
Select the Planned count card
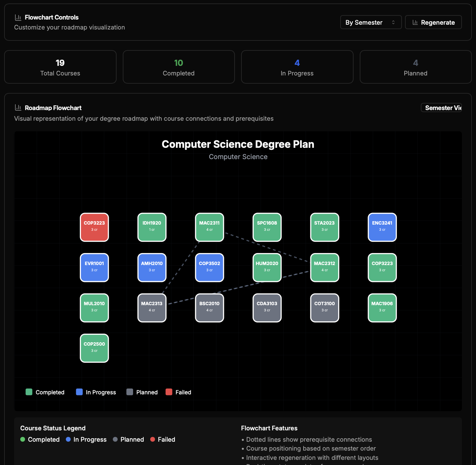[415, 67]
